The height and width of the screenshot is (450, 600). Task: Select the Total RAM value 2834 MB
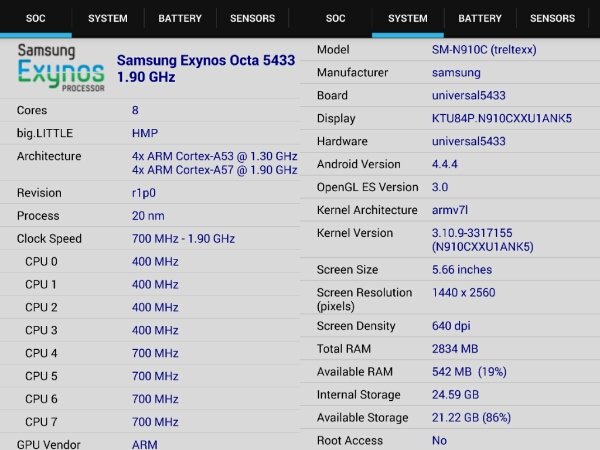tap(455, 349)
